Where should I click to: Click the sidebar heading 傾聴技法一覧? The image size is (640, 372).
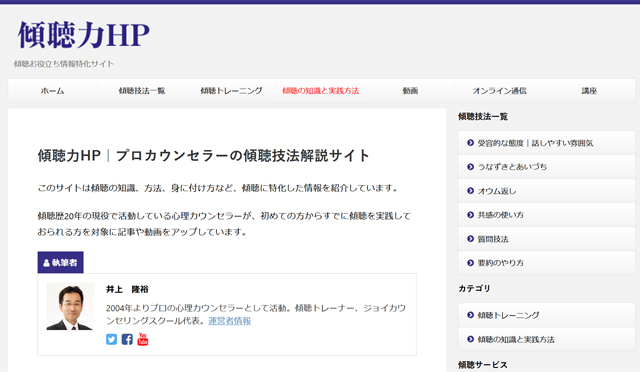pos(483,117)
